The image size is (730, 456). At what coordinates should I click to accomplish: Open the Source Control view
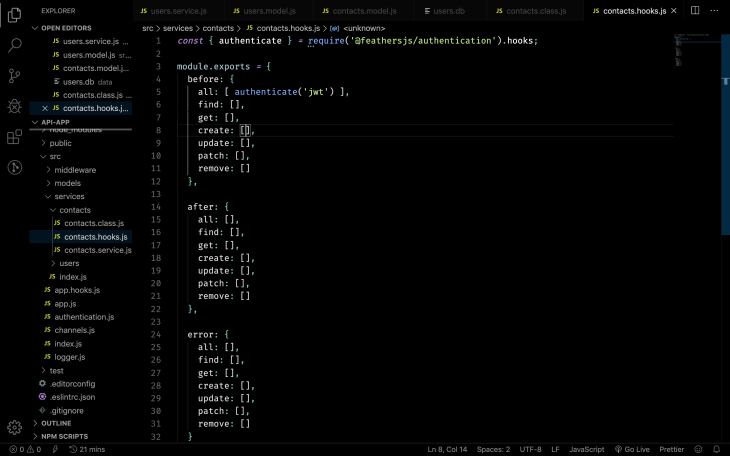tap(14, 76)
